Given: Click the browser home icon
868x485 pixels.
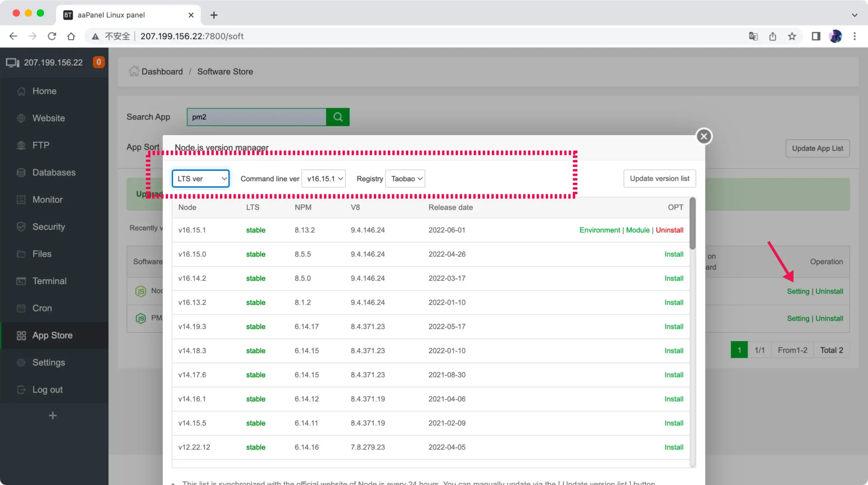Looking at the screenshot, I should (71, 36).
